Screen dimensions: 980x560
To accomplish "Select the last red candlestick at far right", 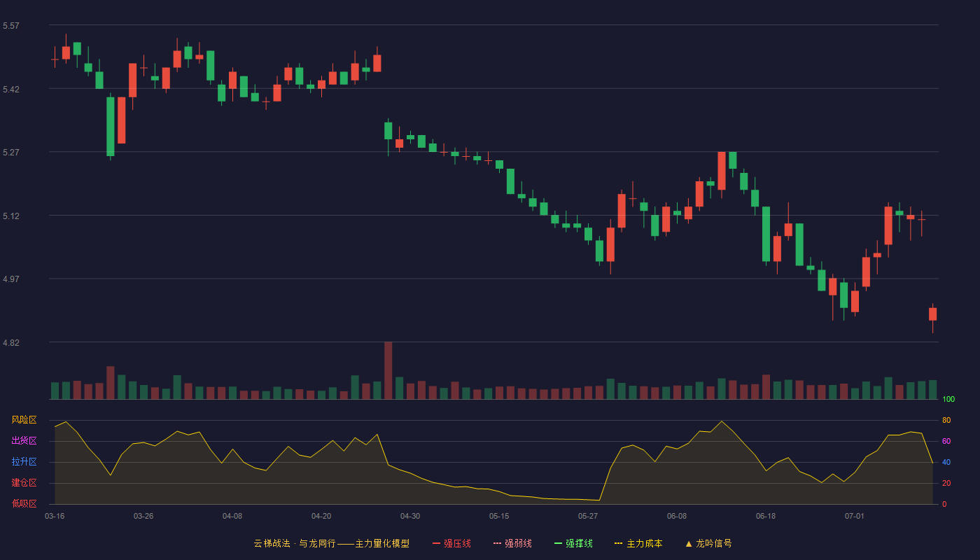I will (932, 314).
